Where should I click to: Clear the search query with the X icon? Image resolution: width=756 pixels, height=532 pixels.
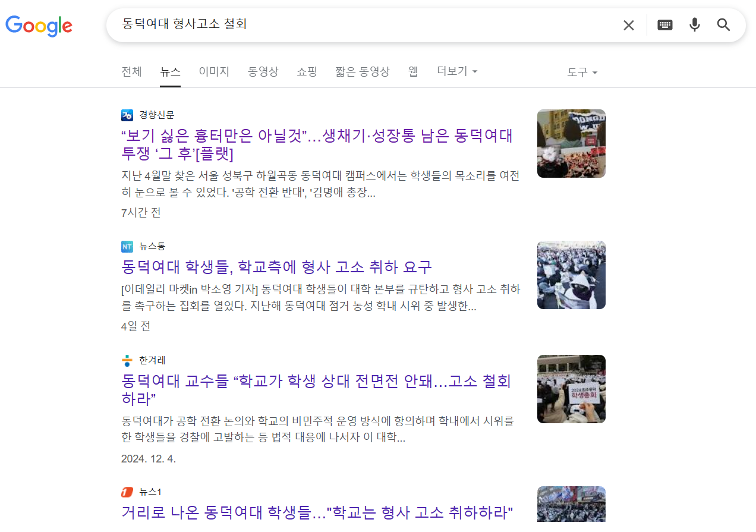628,25
